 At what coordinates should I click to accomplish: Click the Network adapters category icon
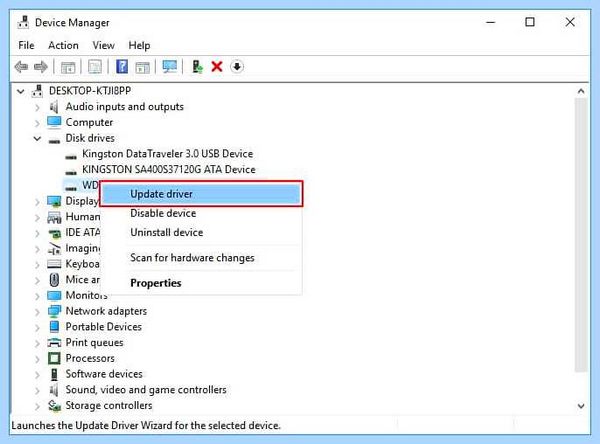[x=54, y=311]
